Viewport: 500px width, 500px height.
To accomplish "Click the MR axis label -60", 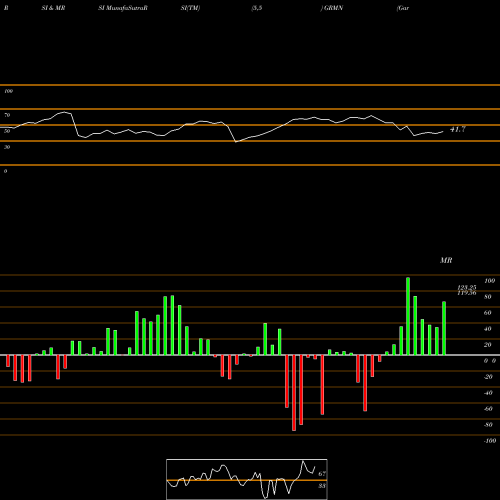I will tap(488, 409).
